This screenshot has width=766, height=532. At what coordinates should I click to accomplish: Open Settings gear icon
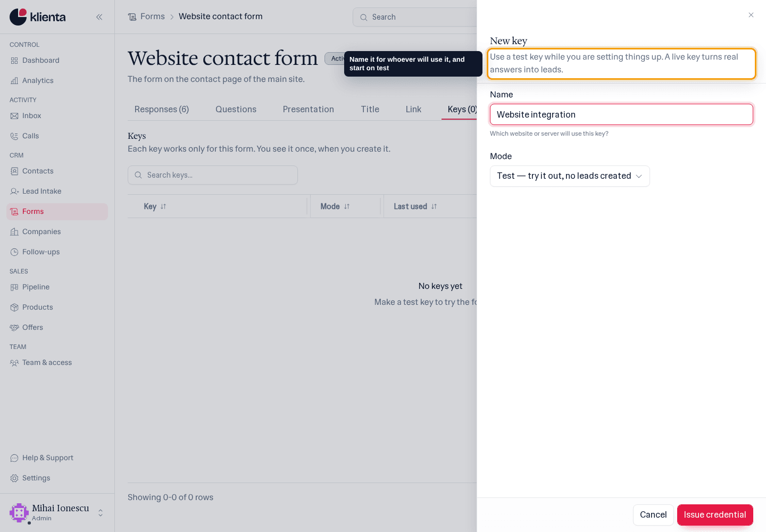coord(14,478)
